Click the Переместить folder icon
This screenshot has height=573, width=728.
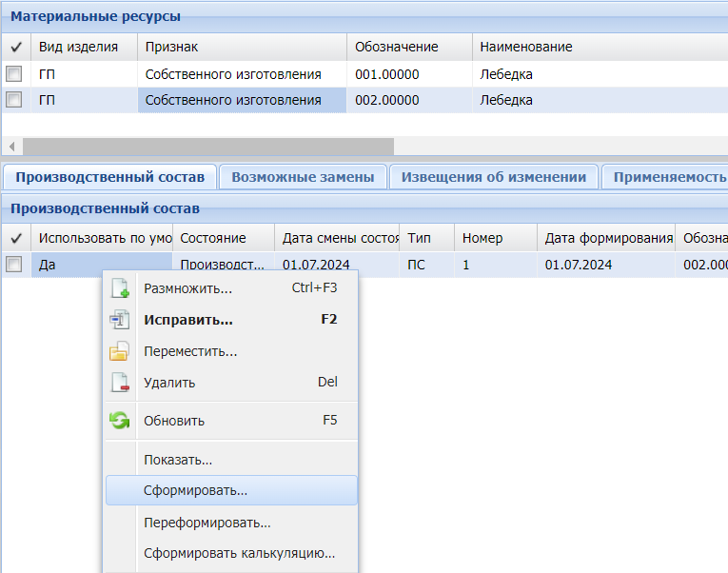coord(119,351)
